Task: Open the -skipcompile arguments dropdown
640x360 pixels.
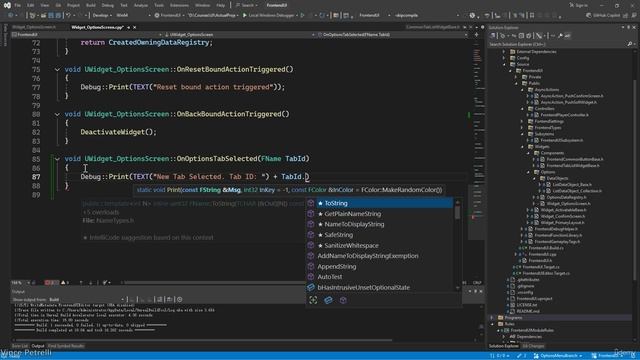Action: tap(427, 16)
